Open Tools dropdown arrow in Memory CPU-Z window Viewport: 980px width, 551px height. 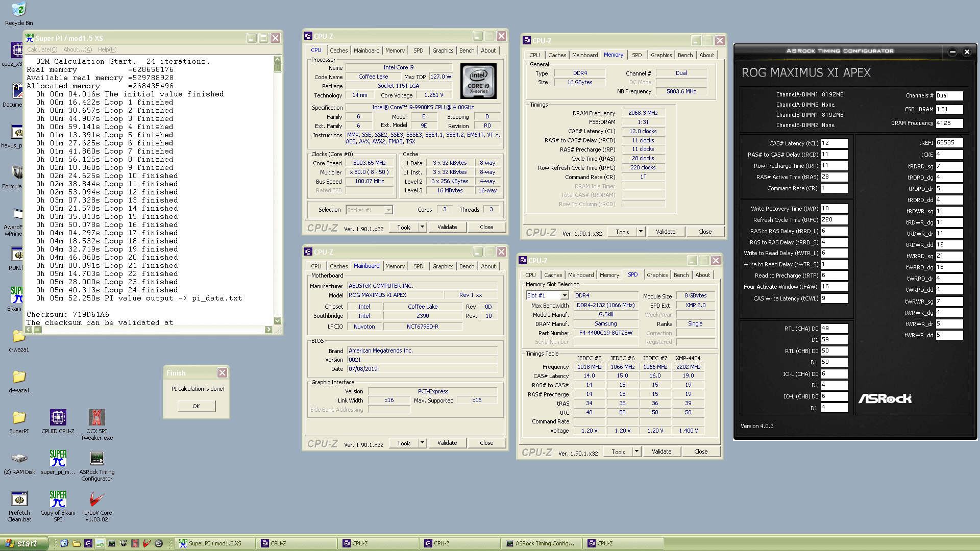641,232
